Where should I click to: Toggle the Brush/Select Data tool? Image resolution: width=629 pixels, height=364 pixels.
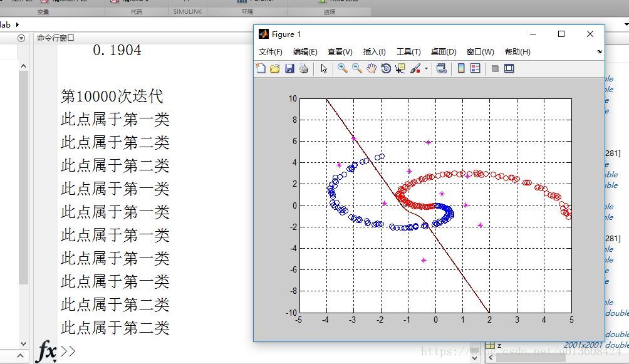(x=416, y=68)
